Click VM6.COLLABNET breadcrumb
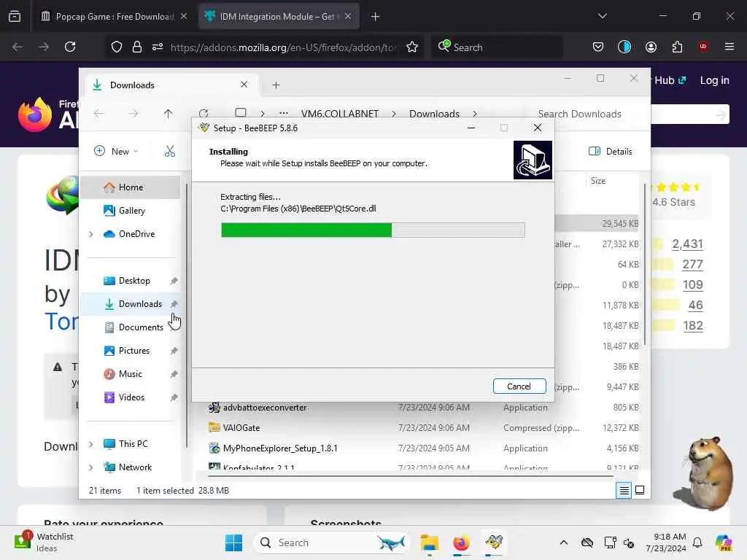747x560 pixels. 340,114
